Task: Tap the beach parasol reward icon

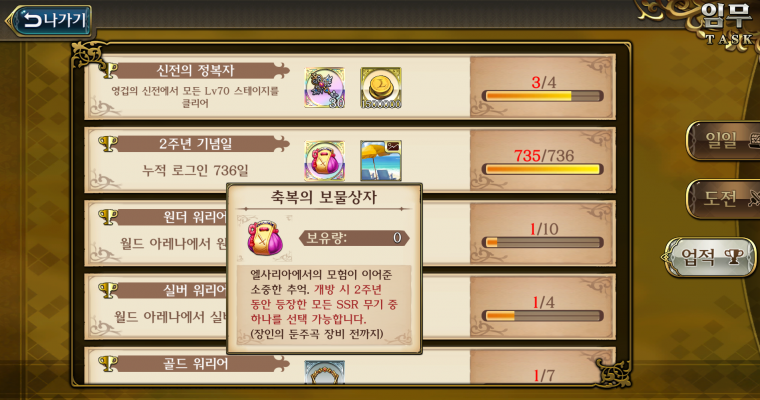Action: (x=380, y=160)
